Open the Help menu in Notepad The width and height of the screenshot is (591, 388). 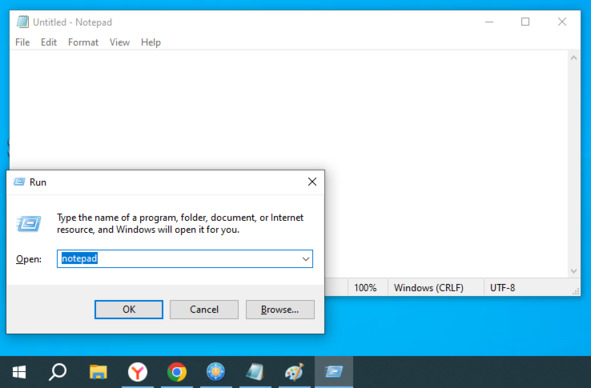point(151,42)
